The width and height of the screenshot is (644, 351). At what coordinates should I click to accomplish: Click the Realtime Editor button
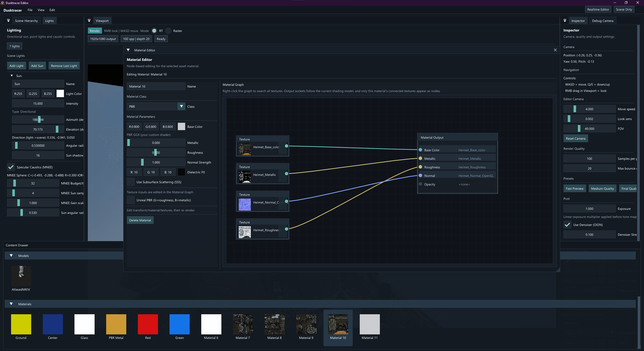click(598, 9)
